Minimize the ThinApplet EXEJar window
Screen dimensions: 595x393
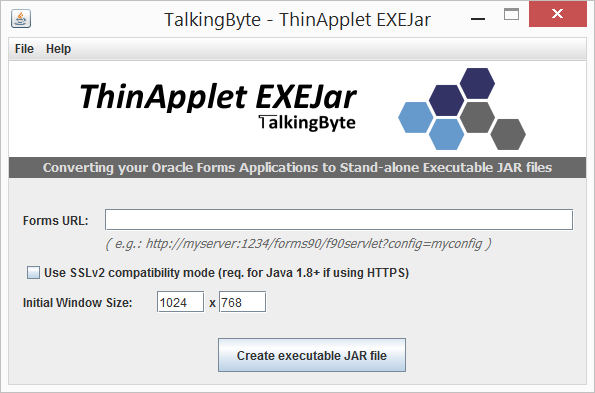pos(478,18)
